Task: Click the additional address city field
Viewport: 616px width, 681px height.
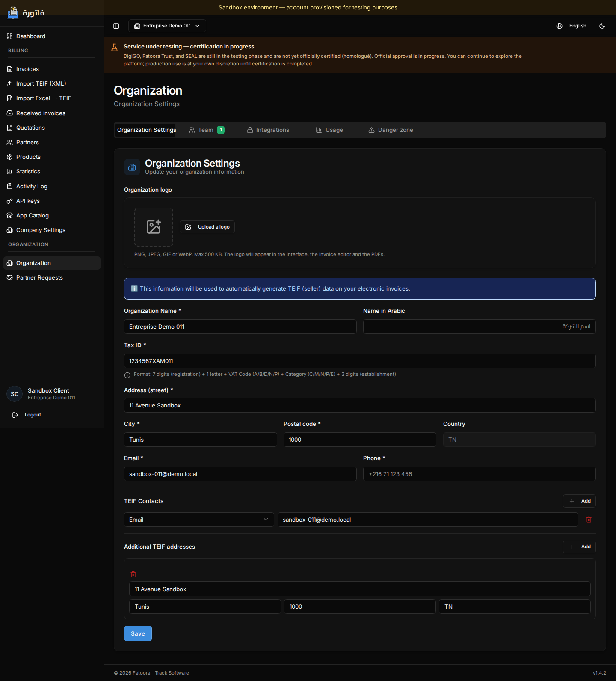Action: coord(205,607)
